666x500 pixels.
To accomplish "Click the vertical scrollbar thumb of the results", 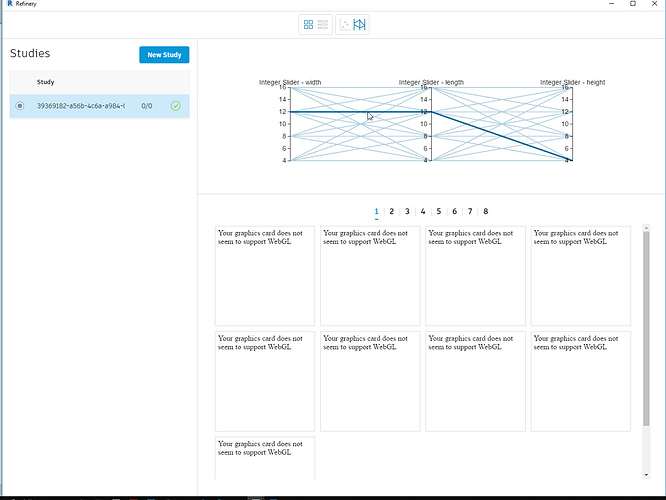I will 646,328.
